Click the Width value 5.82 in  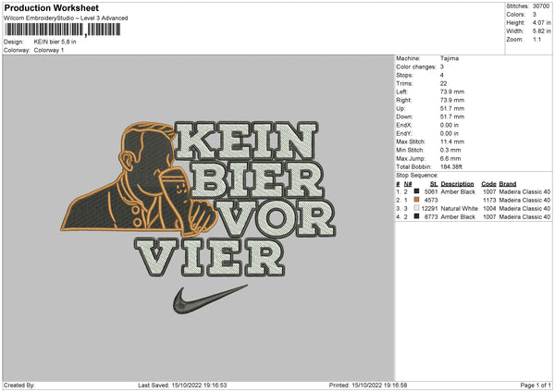click(x=541, y=31)
